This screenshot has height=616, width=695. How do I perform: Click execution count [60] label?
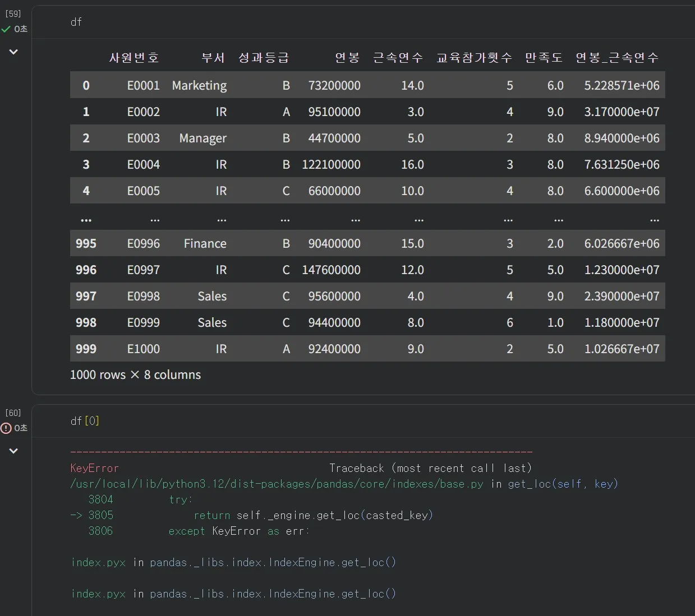point(13,413)
